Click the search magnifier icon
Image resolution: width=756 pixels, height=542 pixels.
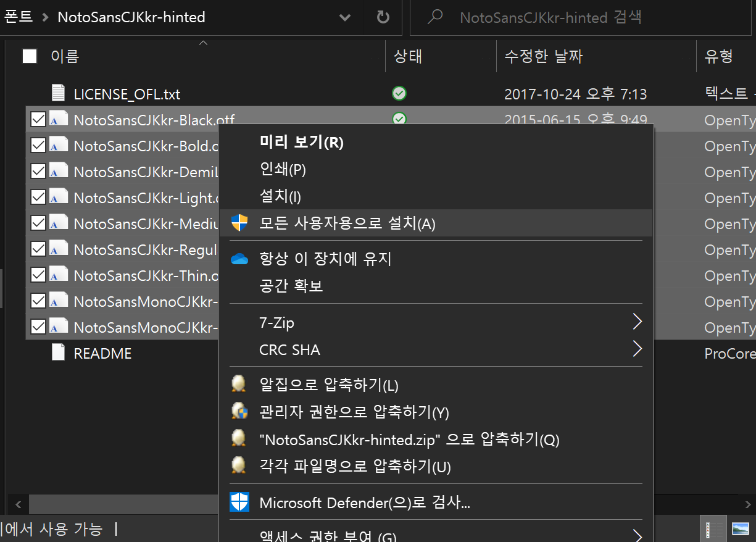tap(435, 17)
